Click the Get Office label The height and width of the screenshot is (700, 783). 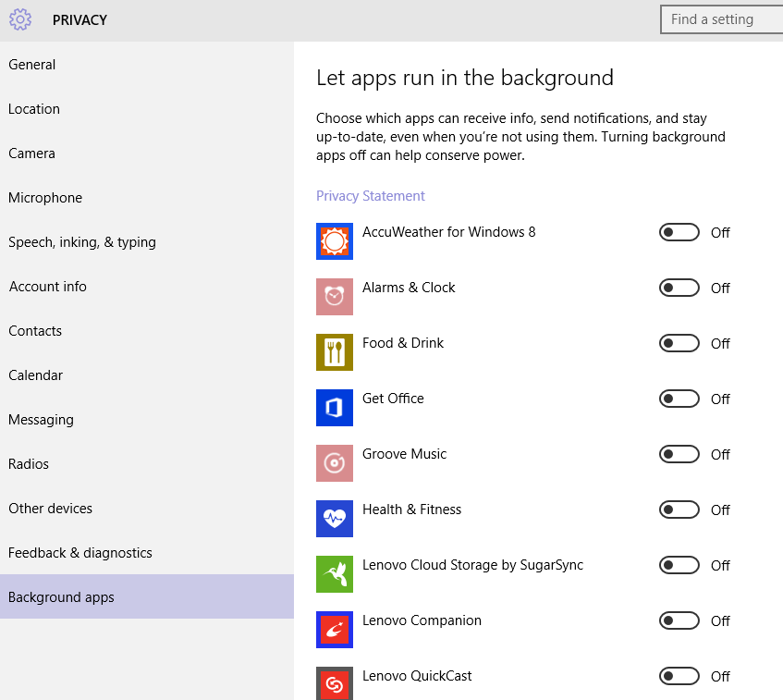coord(393,399)
